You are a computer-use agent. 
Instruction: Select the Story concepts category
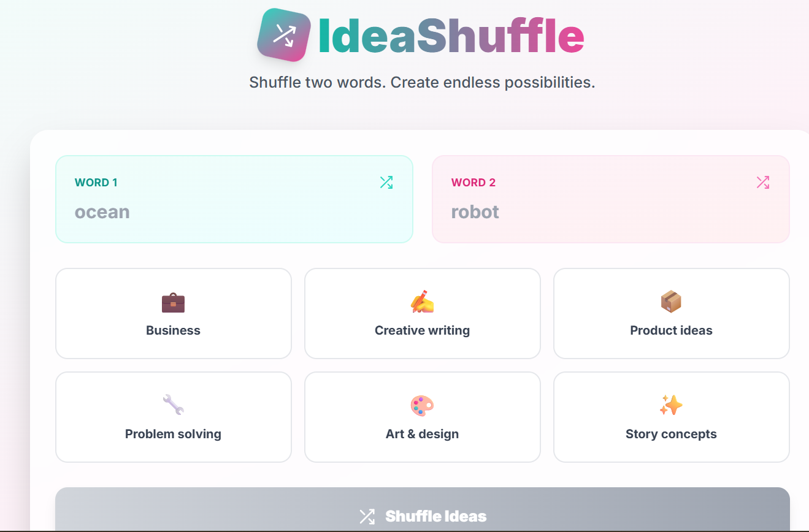point(671,417)
